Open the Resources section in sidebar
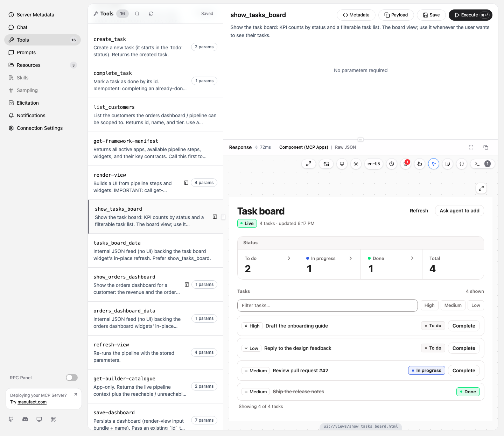Viewport: 504px width, 436px height. pos(42,65)
